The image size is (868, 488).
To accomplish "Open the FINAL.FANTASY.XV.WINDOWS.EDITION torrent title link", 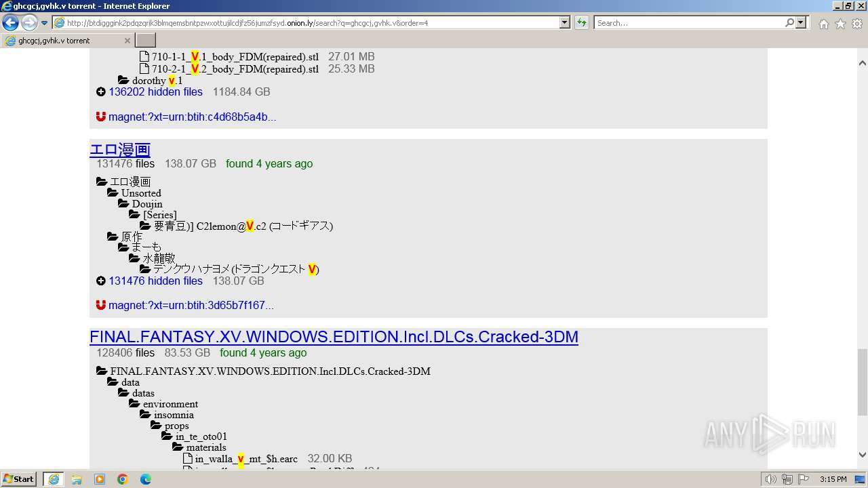I will tap(334, 337).
